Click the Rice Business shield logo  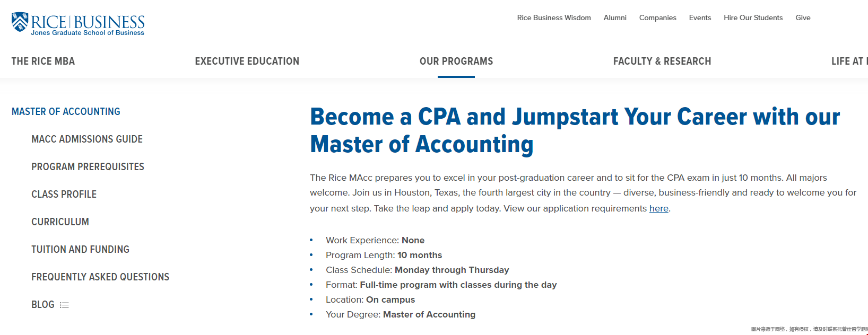tap(20, 22)
